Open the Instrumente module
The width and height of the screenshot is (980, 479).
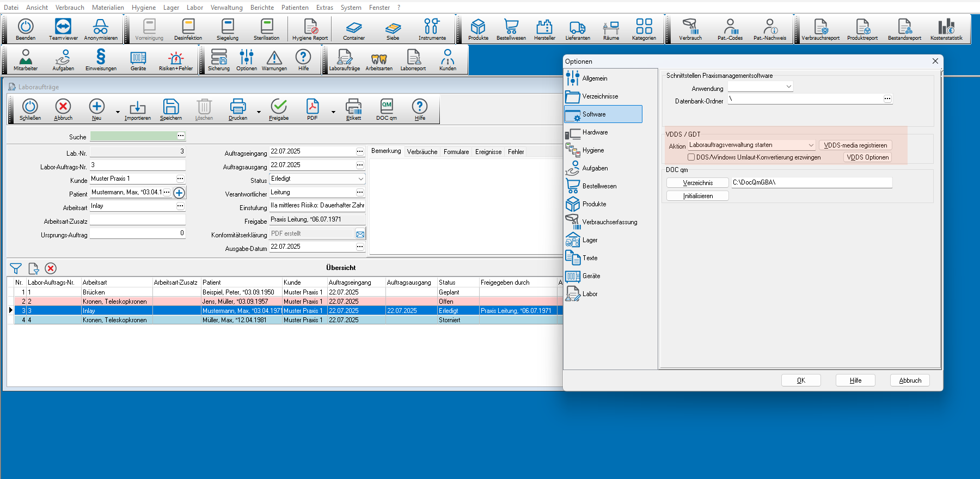[x=432, y=29]
